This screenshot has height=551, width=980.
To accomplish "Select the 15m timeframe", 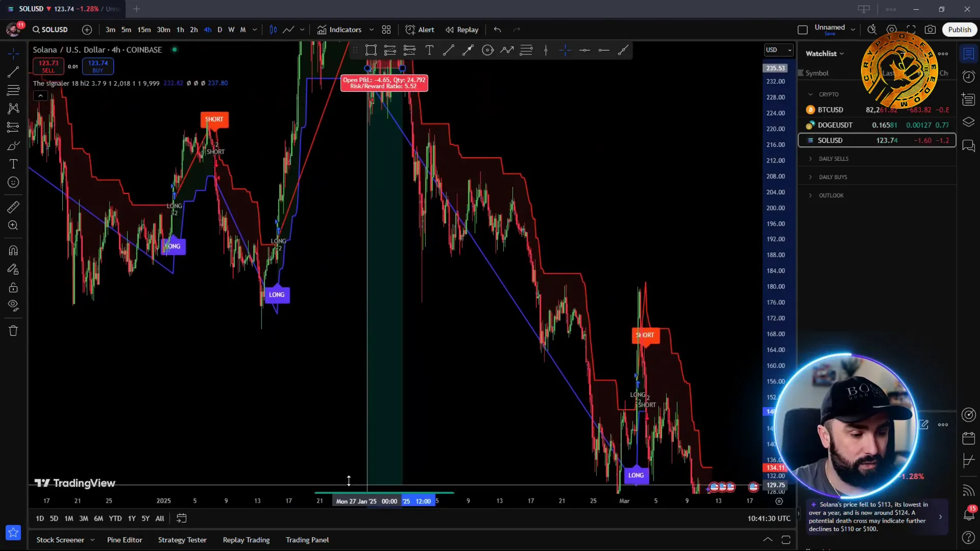I will pos(144,30).
